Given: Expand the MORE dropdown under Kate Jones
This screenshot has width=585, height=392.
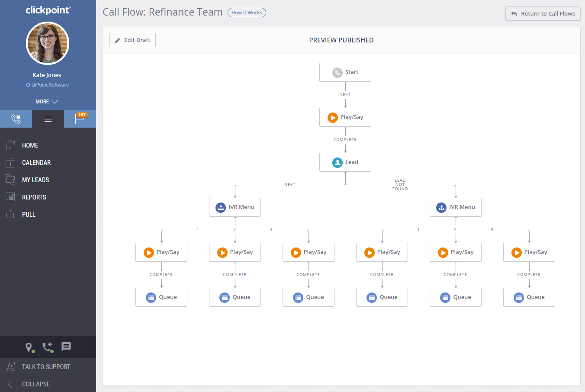Looking at the screenshot, I should pos(47,101).
